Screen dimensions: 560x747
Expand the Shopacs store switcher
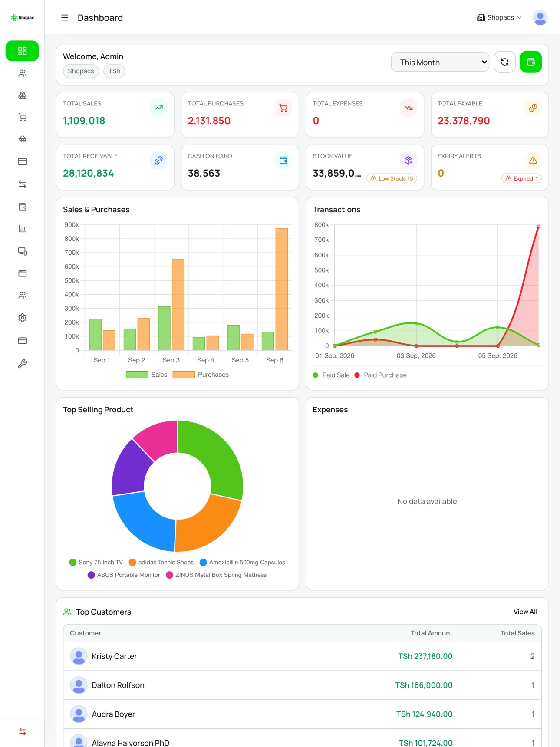coord(499,18)
